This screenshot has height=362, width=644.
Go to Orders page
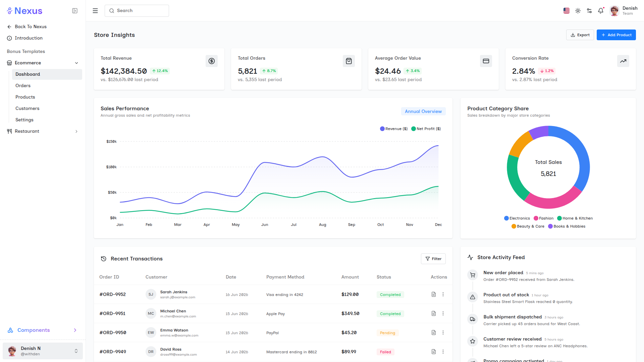click(x=47, y=86)
